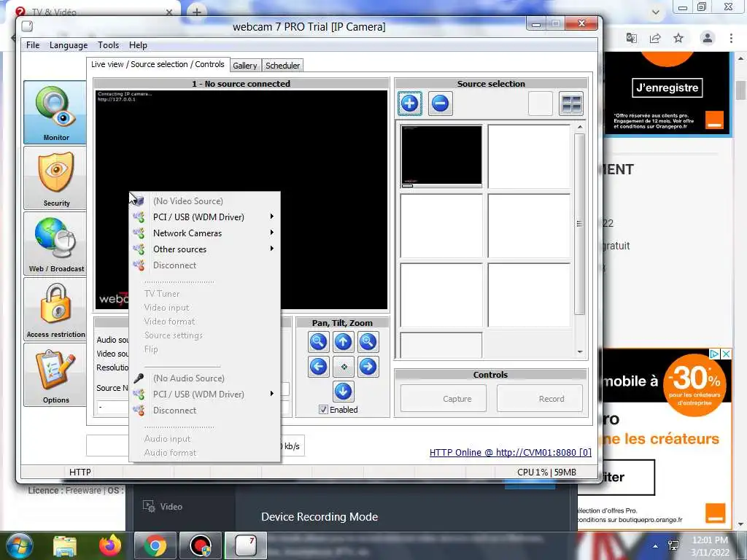Image resolution: width=747 pixels, height=560 pixels.
Task: Expand Network Cameras submenu
Action: 204,233
